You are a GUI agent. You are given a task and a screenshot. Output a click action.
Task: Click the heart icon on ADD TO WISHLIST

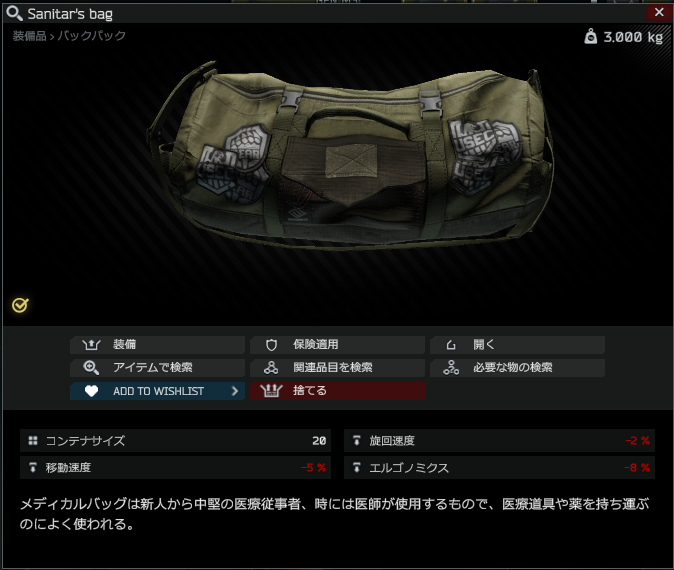click(91, 391)
